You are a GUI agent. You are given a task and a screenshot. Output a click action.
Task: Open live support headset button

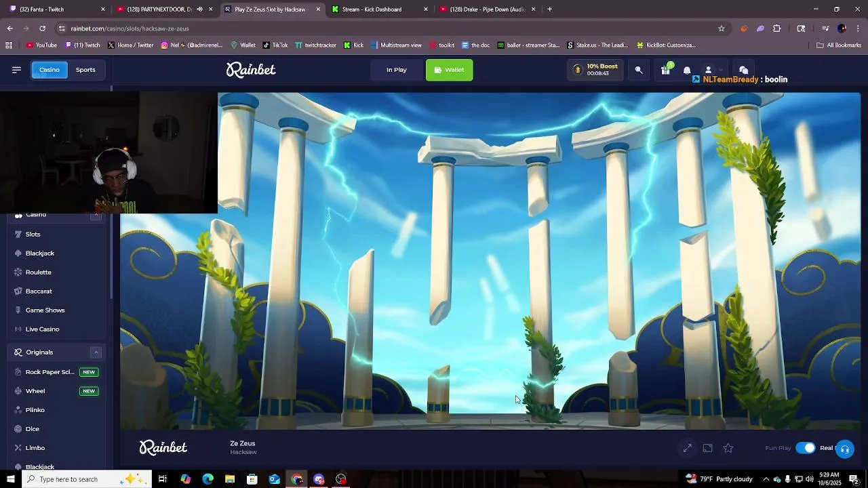[x=845, y=449]
